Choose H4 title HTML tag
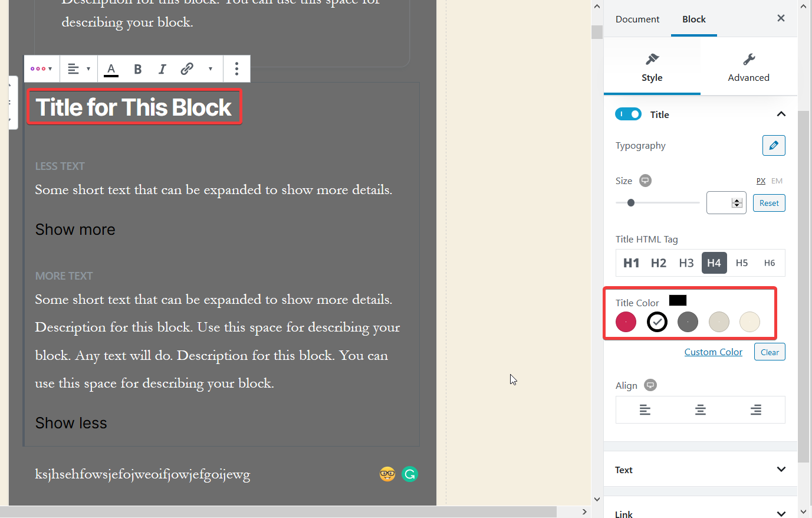Image resolution: width=812 pixels, height=518 pixels. pyautogui.click(x=714, y=263)
